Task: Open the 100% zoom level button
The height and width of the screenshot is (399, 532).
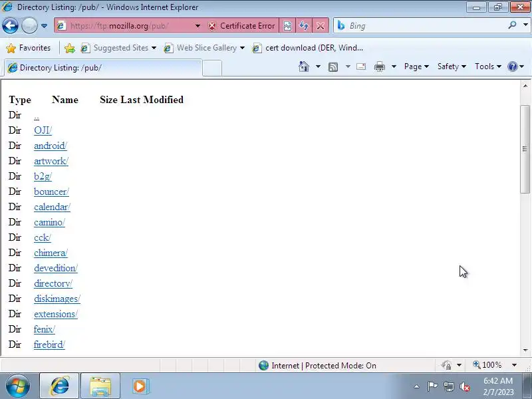Action: 487,365
